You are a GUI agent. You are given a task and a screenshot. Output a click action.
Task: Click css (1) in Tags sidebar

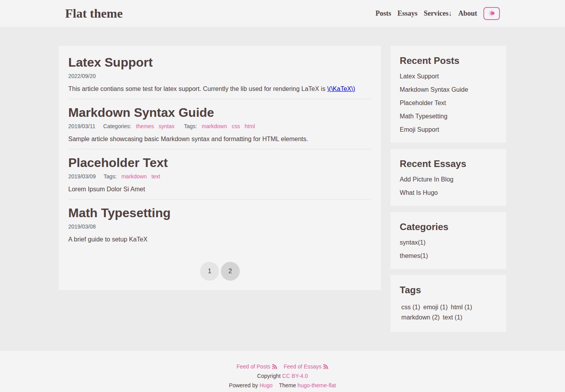tap(411, 307)
